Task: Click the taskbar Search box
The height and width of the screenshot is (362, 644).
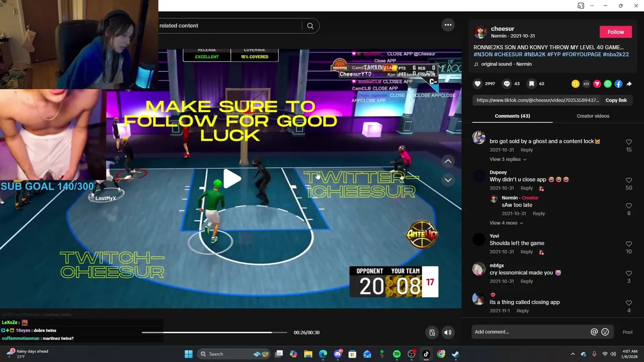Action: pyautogui.click(x=234, y=354)
